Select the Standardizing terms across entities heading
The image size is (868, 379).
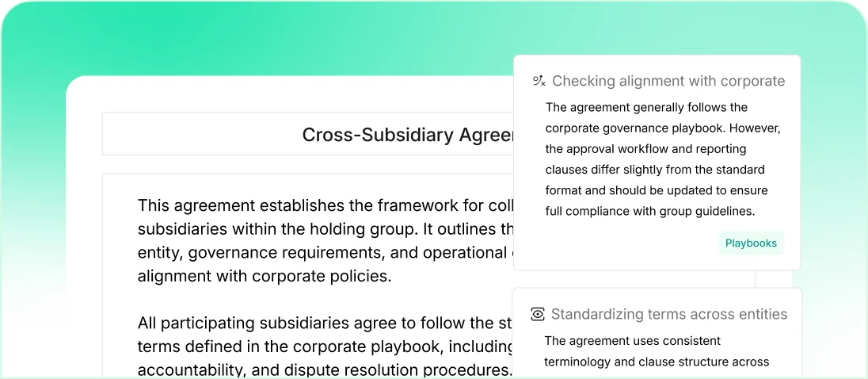(668, 315)
